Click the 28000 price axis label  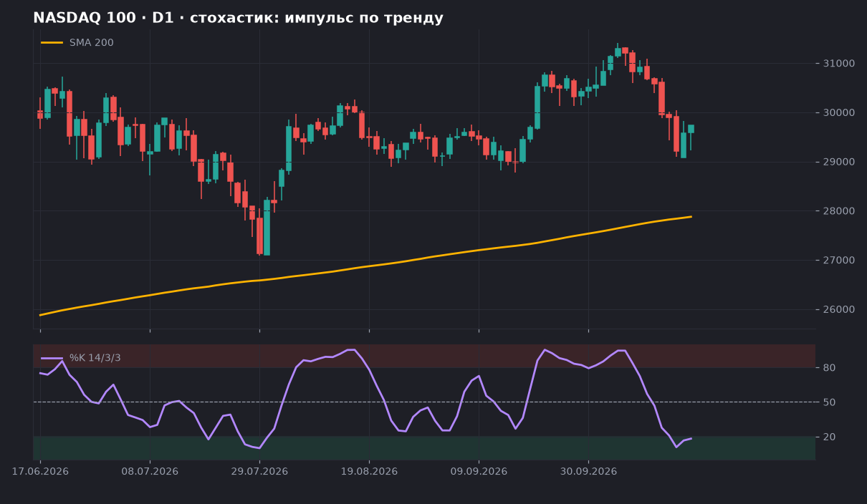838,211
